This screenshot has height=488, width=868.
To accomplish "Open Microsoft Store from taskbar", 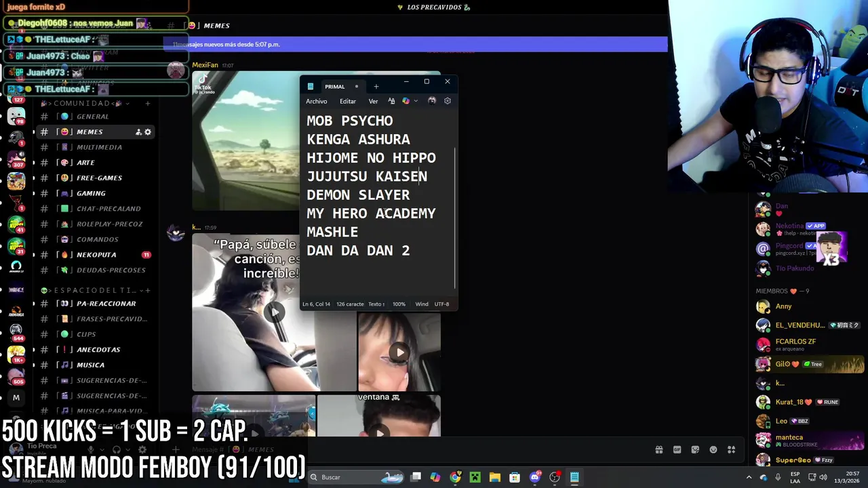I will tap(515, 477).
